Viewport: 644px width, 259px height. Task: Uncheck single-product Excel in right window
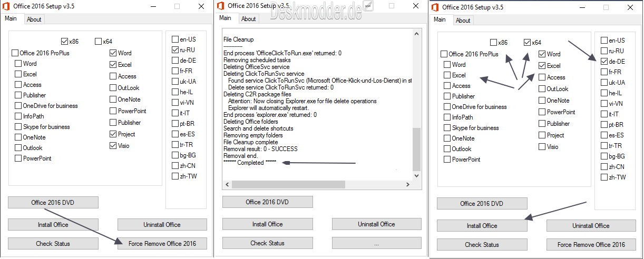tap(542, 66)
